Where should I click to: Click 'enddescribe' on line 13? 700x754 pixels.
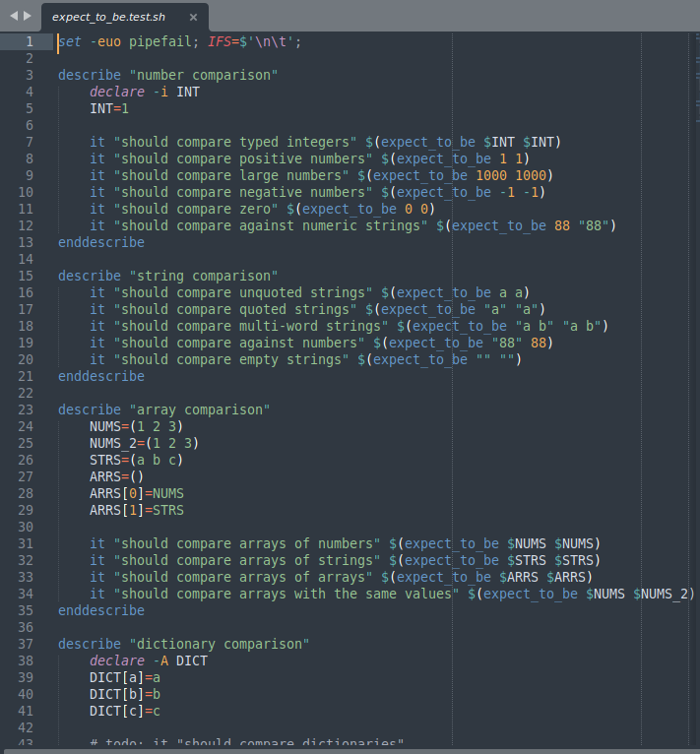point(101,242)
